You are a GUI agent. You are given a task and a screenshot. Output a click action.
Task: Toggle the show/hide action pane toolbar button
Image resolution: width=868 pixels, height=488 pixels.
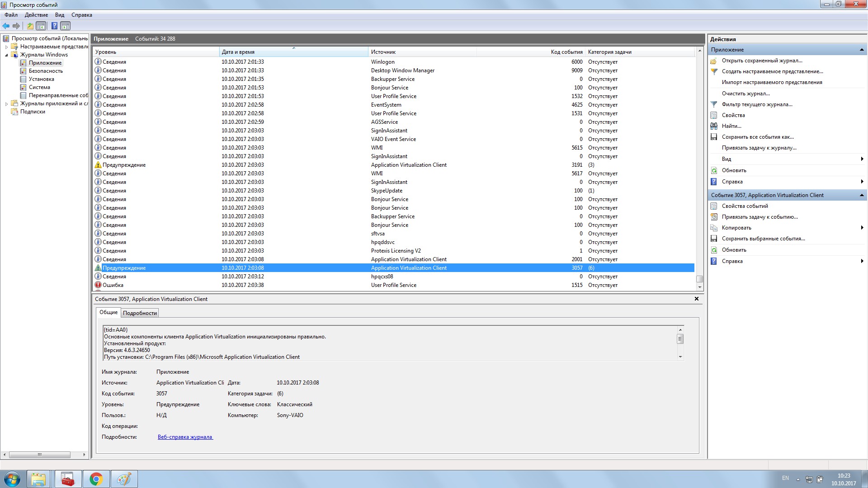click(x=66, y=26)
